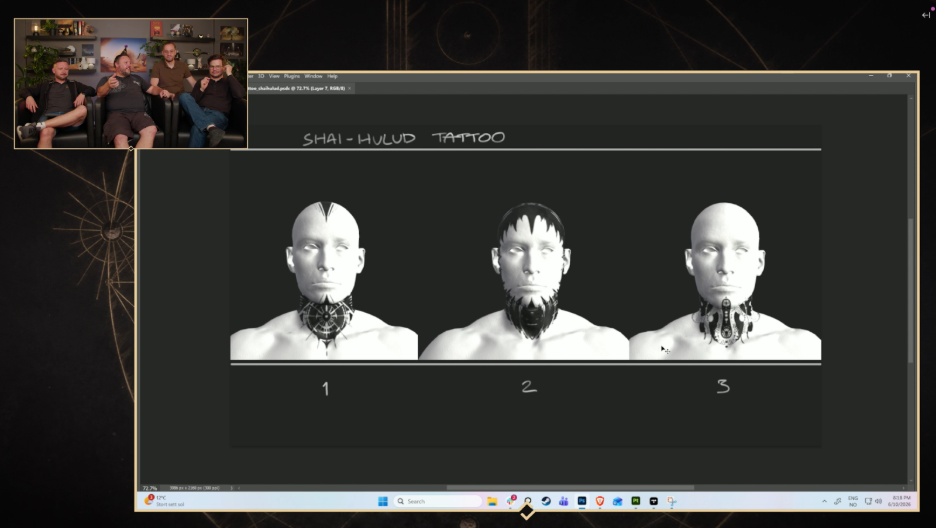The width and height of the screenshot is (936, 528).
Task: Close the shaihulud document tab
Action: pyautogui.click(x=350, y=88)
